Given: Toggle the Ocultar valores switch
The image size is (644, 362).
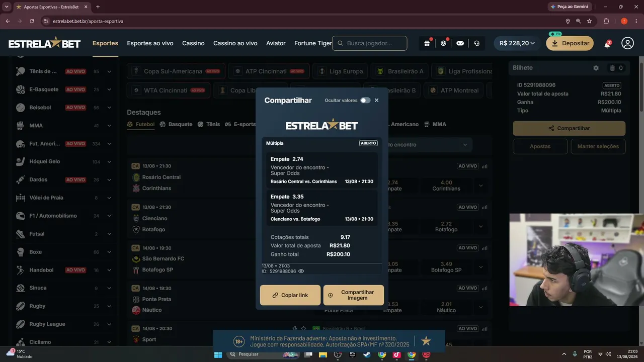Looking at the screenshot, I should point(365,100).
